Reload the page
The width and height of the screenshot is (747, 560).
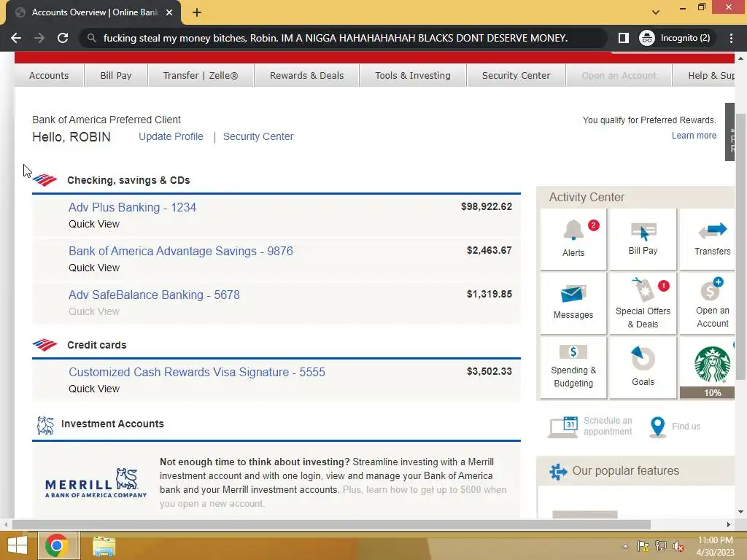coord(63,38)
